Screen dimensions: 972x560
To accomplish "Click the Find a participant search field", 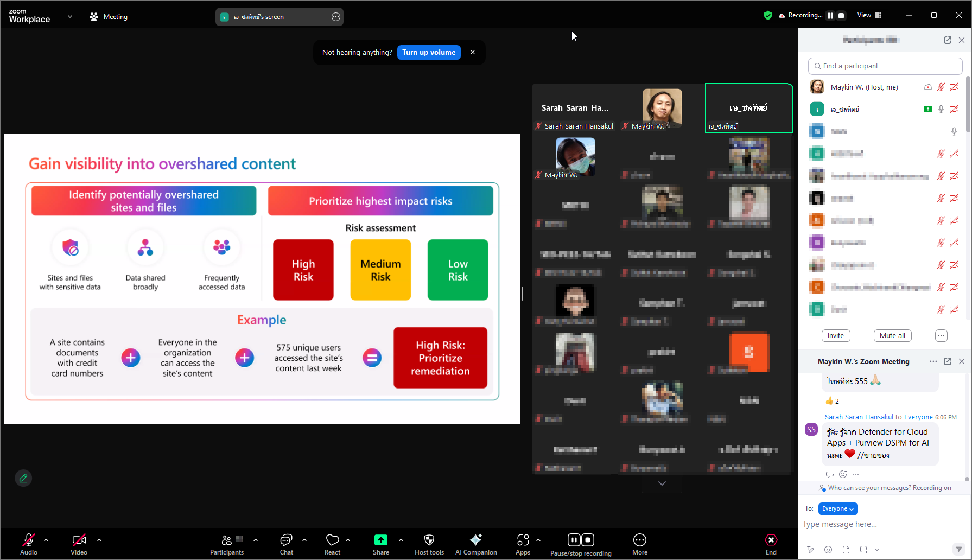I will pyautogui.click(x=885, y=66).
